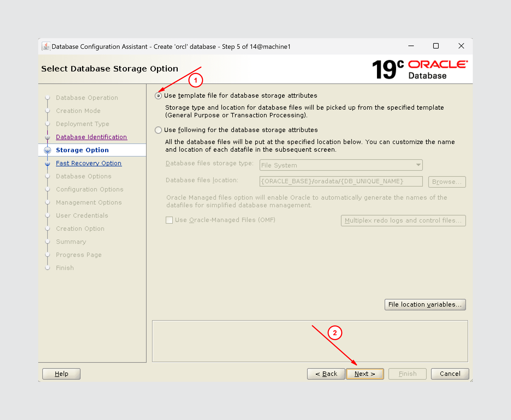This screenshot has height=420, width=511.
Task: Click the Database Identification step bullet
Action: point(47,137)
